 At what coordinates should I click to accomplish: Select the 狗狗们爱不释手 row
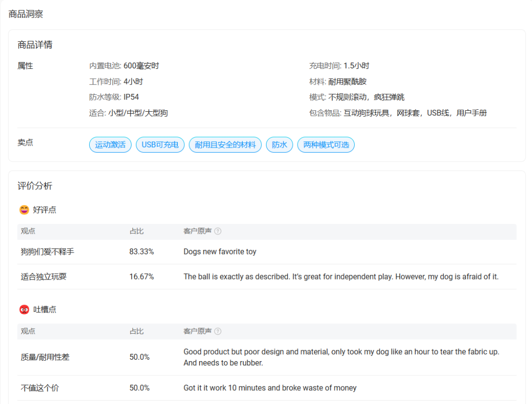tap(47, 251)
